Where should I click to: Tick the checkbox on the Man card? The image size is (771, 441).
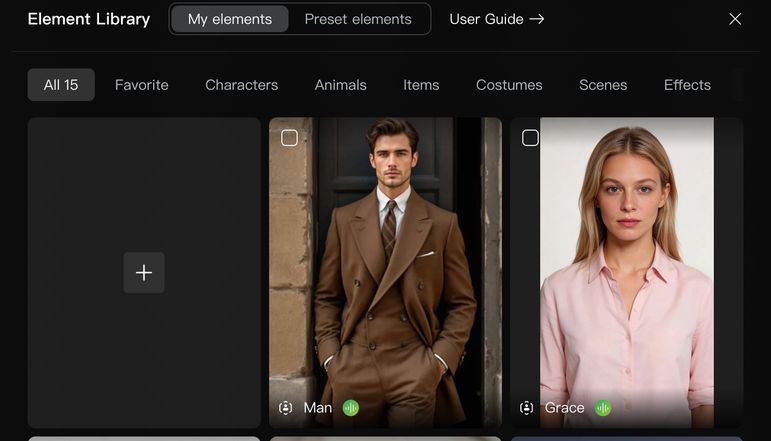(289, 138)
